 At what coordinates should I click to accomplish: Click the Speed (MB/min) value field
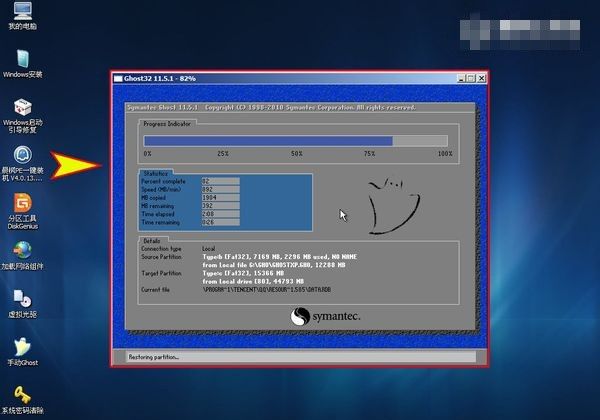(221, 189)
